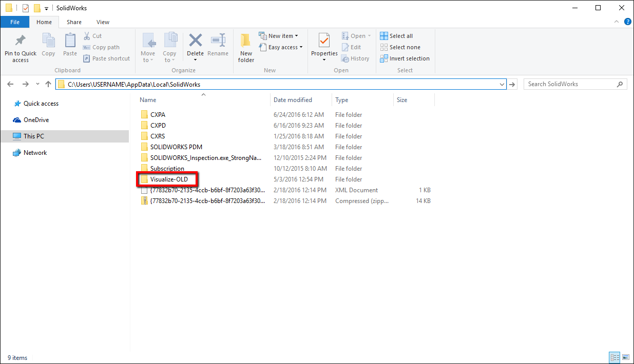Viewport: 634px width, 364px height.
Task: Expand the Open button dropdown arrow
Action: coord(369,36)
